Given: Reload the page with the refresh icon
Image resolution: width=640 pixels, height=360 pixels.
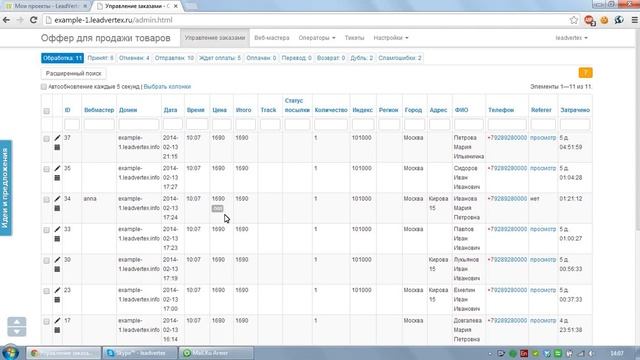Looking at the screenshot, I should (x=33, y=20).
